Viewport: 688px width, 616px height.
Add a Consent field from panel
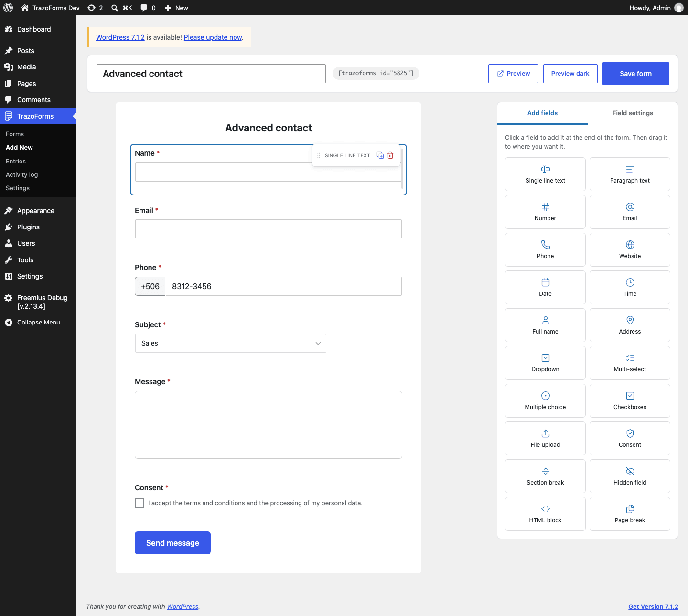click(630, 438)
